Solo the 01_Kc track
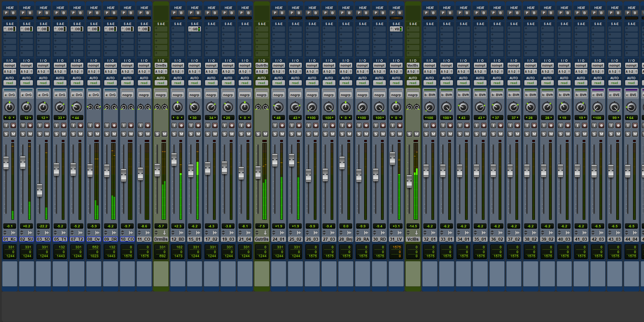Image resolution: width=644 pixels, height=322 pixels. point(6,134)
